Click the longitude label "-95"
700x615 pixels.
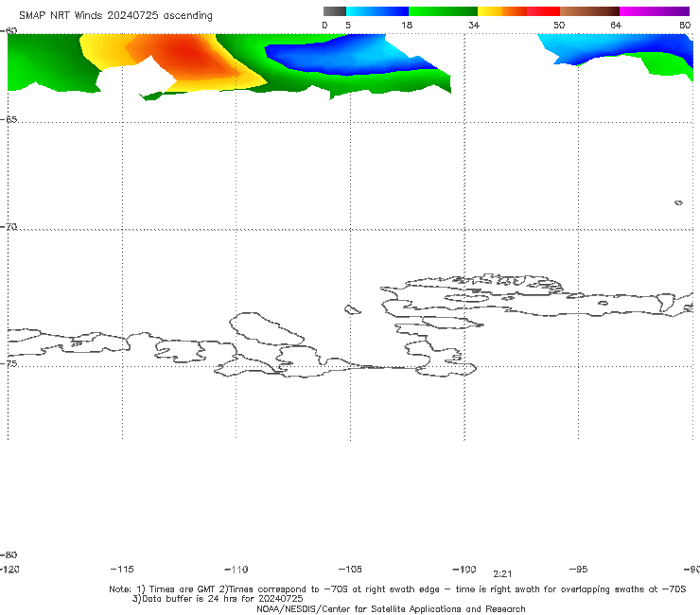[579, 570]
